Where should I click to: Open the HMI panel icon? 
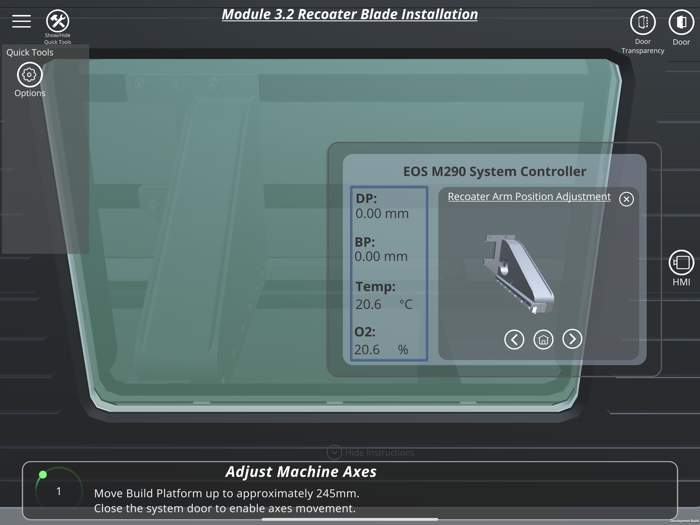pyautogui.click(x=681, y=262)
